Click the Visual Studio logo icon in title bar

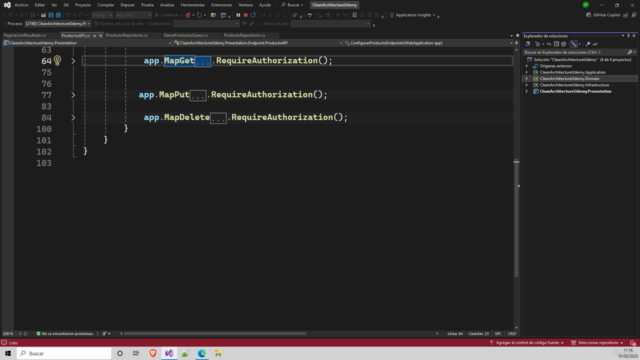[x=7, y=5]
